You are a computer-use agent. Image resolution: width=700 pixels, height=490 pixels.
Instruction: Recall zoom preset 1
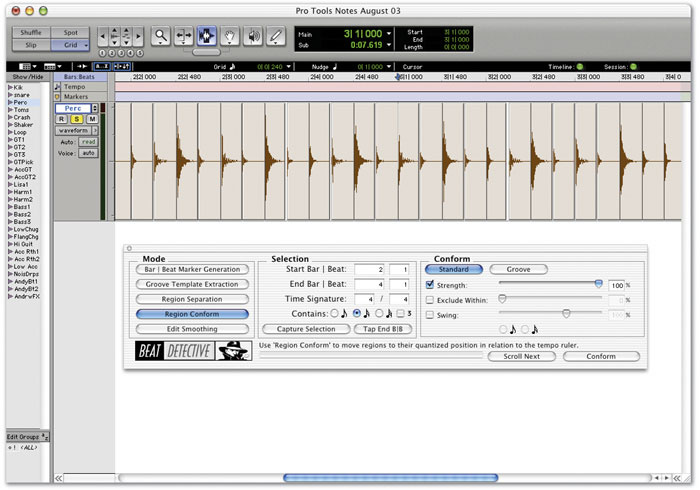tap(102, 53)
